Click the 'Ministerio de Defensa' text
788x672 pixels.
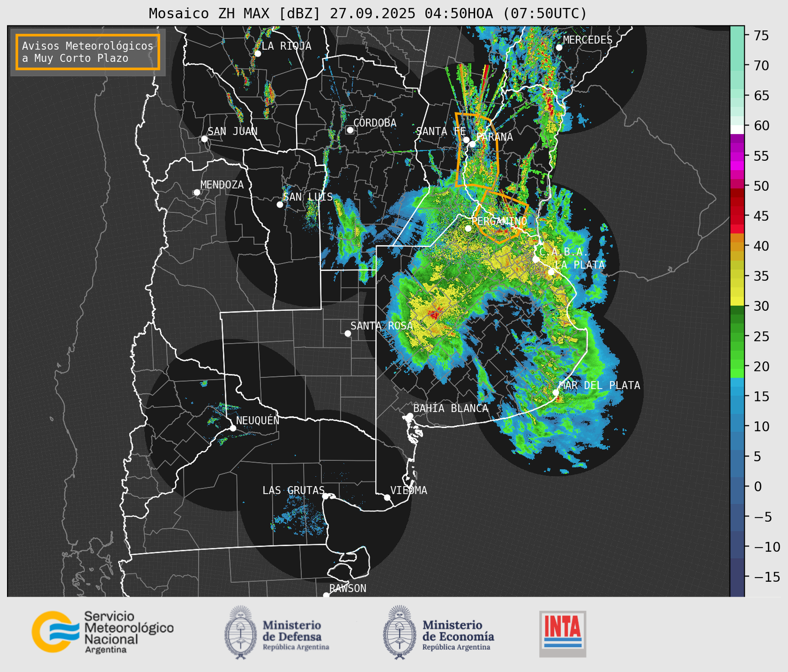[292, 631]
